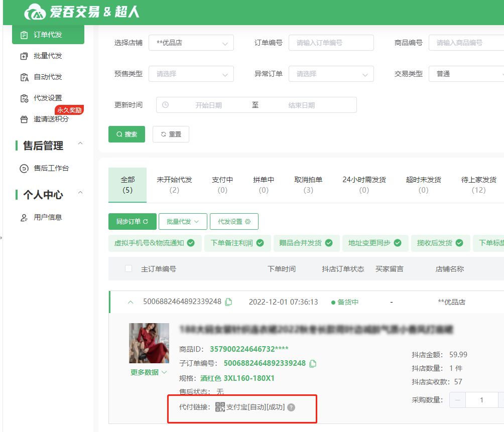Image resolution: width=504 pixels, height=432 pixels.
Task: Toggle 虚拟手机号&物流通知 option
Action: coord(155,243)
